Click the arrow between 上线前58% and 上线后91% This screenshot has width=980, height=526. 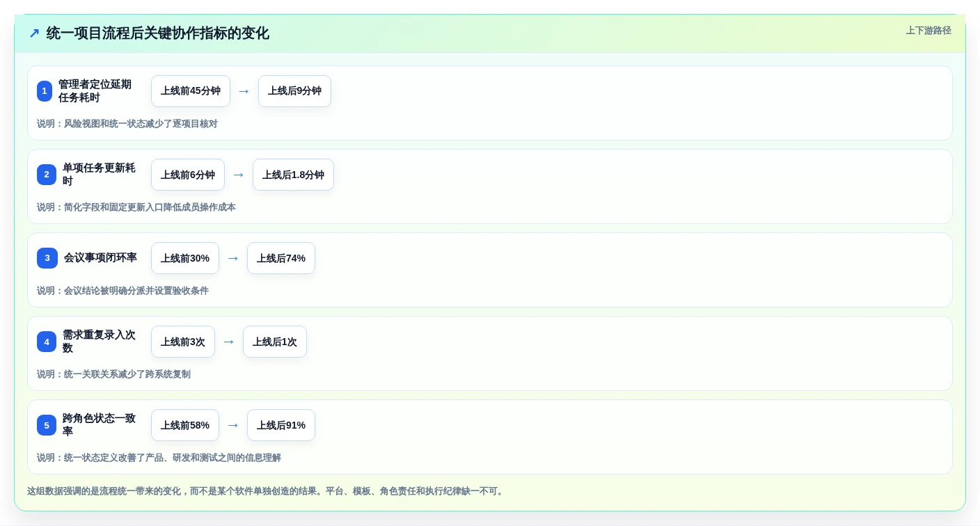(x=233, y=425)
